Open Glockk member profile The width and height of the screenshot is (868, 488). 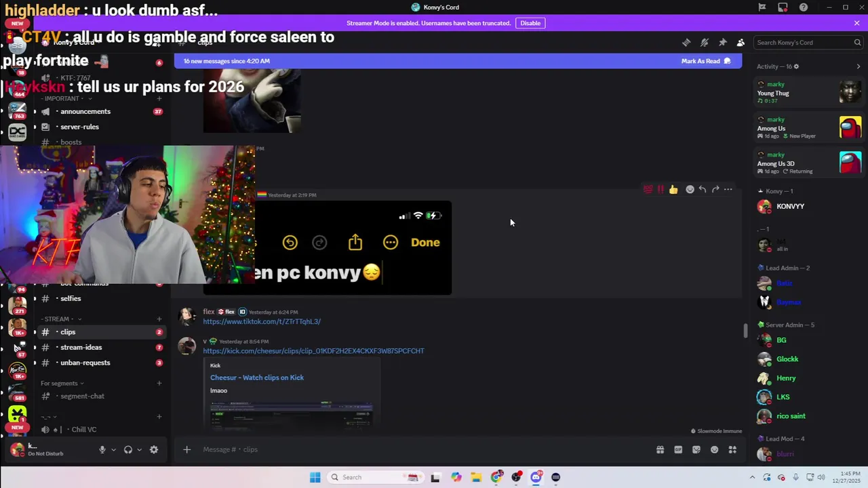(808, 359)
